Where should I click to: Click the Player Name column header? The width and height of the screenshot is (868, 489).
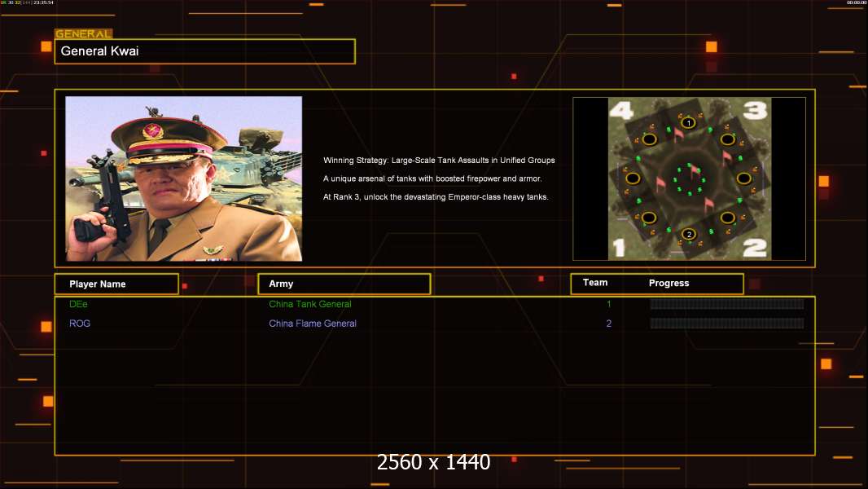[116, 284]
